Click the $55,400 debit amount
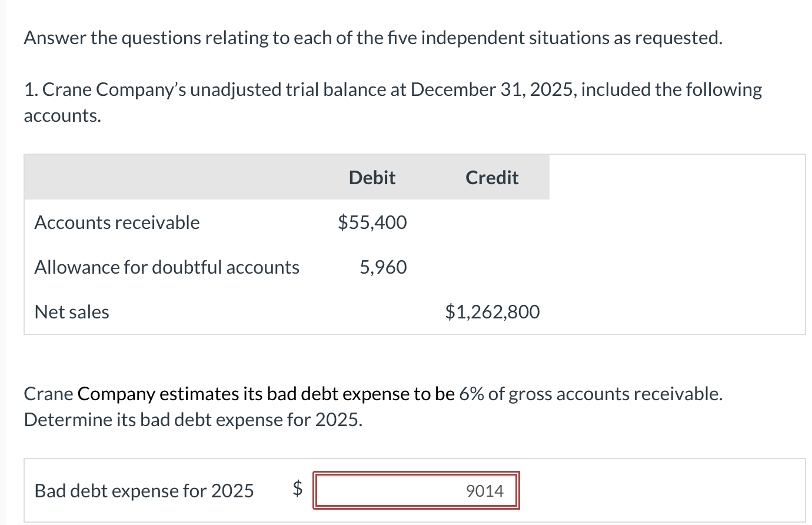The image size is (812, 525). pyautogui.click(x=372, y=222)
